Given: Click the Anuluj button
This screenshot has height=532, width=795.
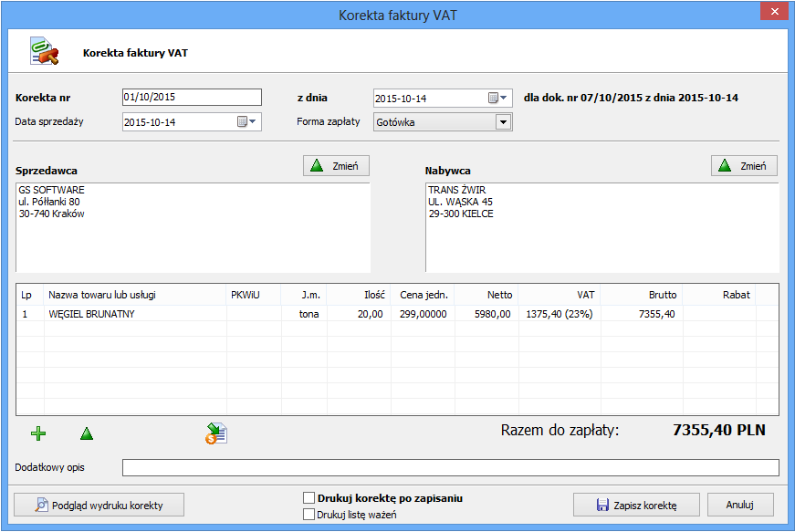Looking at the screenshot, I should click(x=739, y=505).
